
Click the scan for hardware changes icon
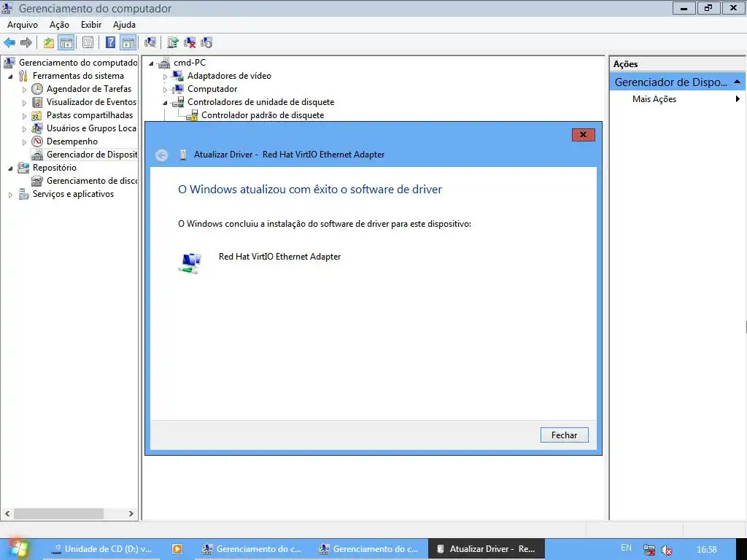(150, 43)
